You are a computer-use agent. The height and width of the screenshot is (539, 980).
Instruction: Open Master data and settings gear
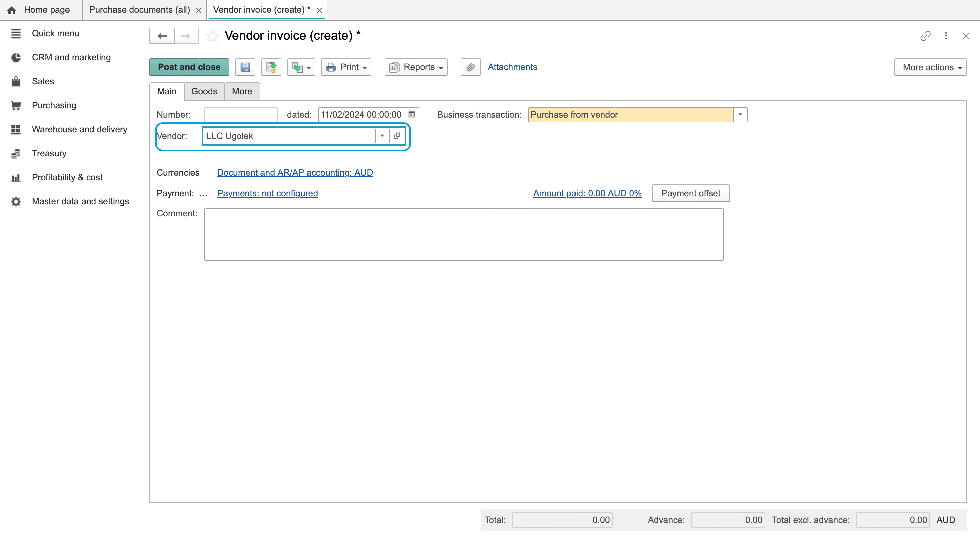pyautogui.click(x=16, y=201)
